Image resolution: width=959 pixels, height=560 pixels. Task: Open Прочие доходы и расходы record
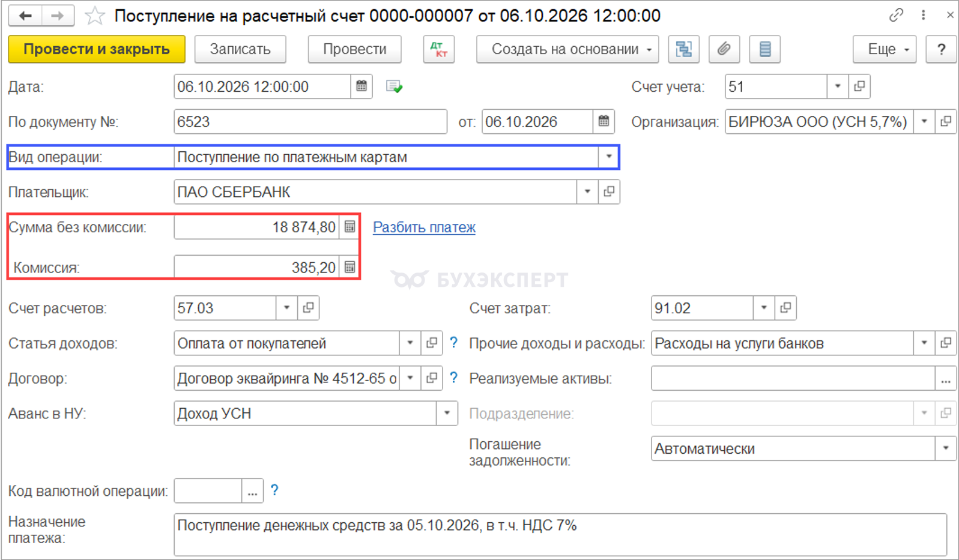click(946, 343)
